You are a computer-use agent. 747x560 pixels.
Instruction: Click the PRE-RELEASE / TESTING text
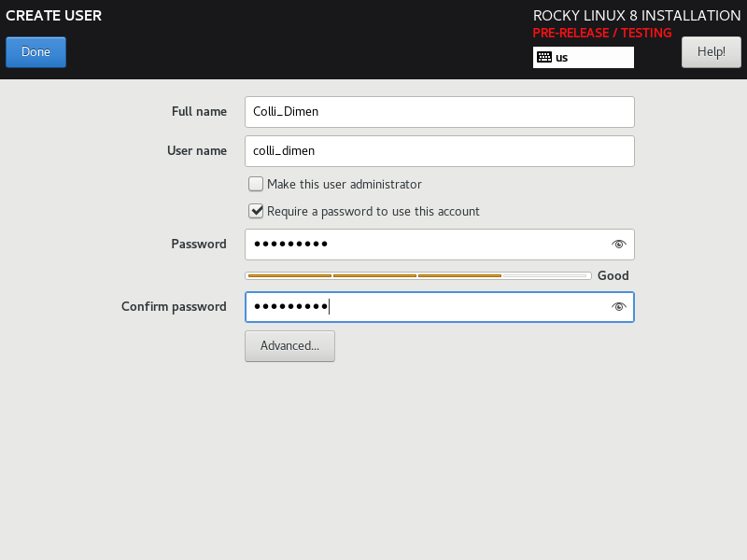[601, 33]
